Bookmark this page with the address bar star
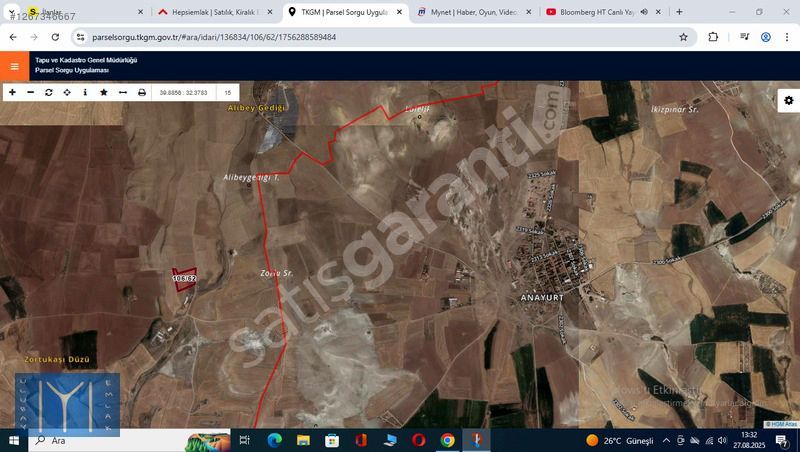This screenshot has width=800, height=452. [x=683, y=37]
